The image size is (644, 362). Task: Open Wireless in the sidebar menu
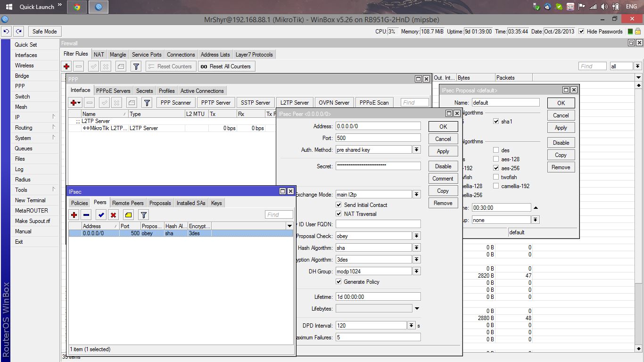[25, 66]
